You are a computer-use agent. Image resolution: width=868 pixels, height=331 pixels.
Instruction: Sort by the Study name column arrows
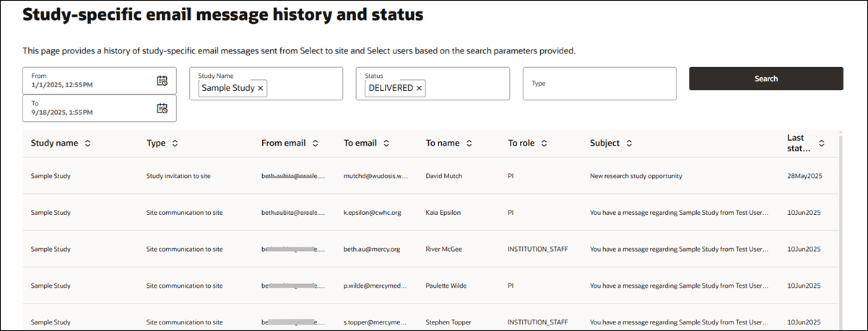pos(88,144)
